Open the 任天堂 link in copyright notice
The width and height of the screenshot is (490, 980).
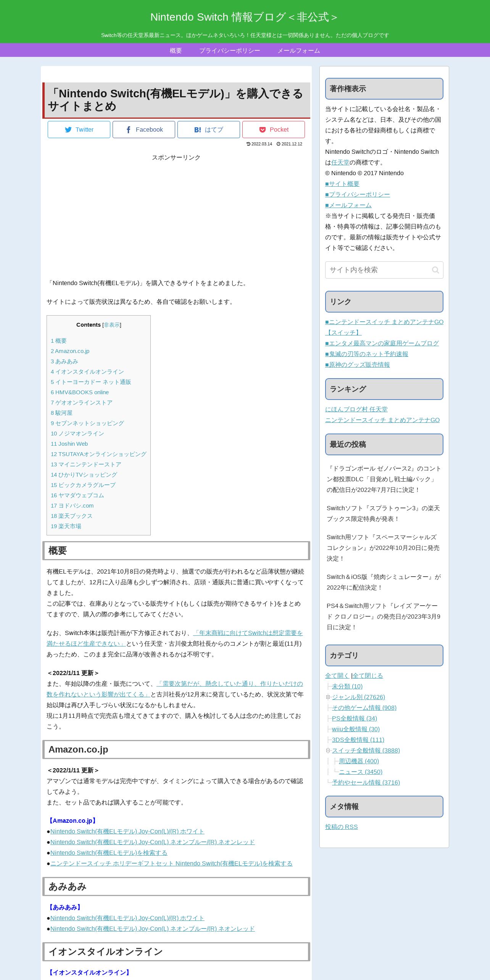(340, 163)
